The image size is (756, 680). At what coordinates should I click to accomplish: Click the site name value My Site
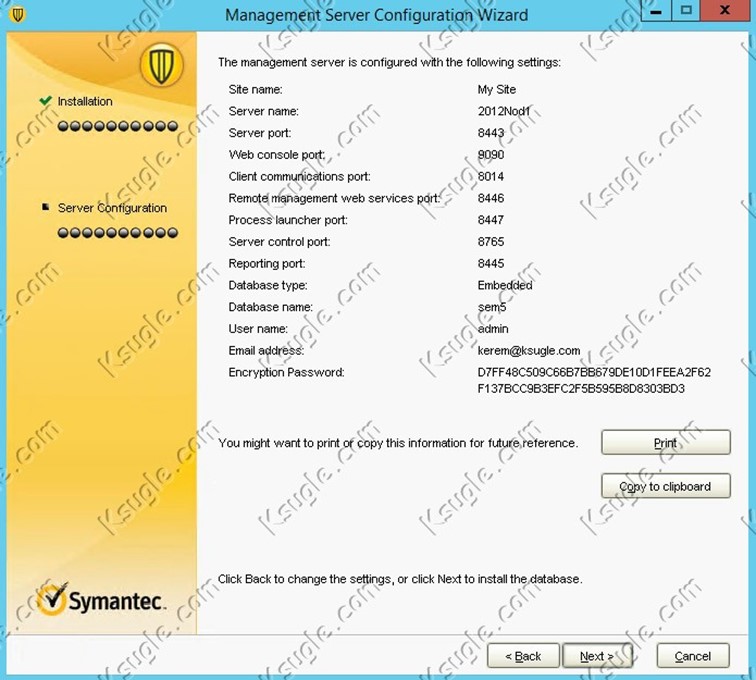click(497, 89)
